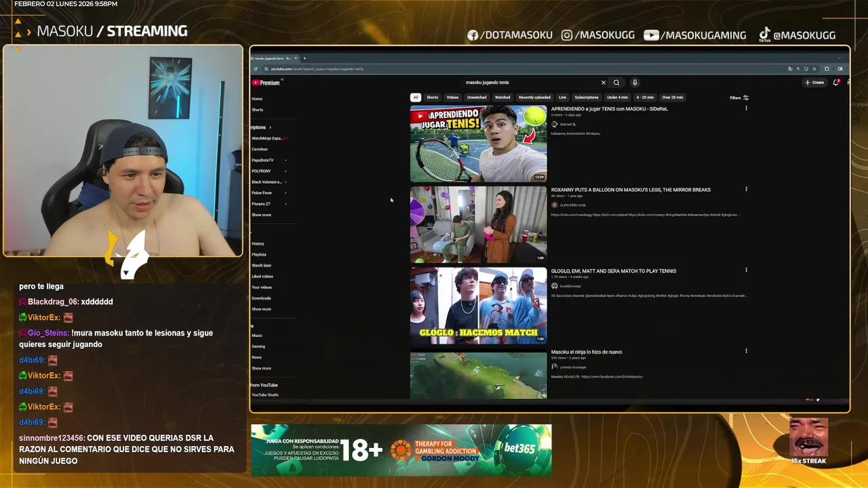Open title GLOGLO, EMI, MATT AND SERA MATCH
The image size is (868, 488).
point(614,270)
